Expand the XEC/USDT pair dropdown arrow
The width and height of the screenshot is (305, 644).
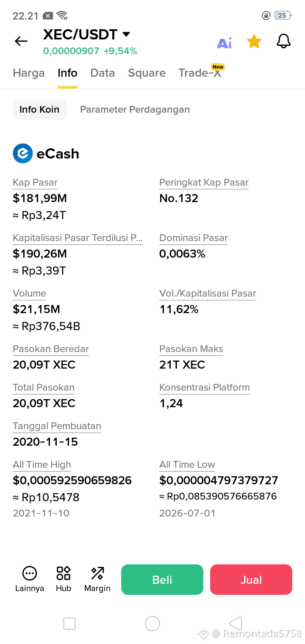click(126, 34)
